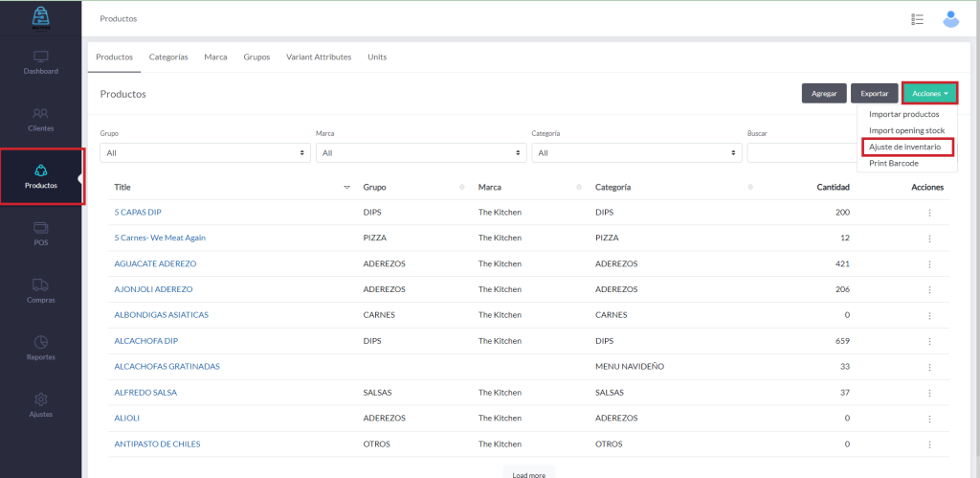Select Ajuste de inventario menu option
This screenshot has width=980, height=478.
904,147
